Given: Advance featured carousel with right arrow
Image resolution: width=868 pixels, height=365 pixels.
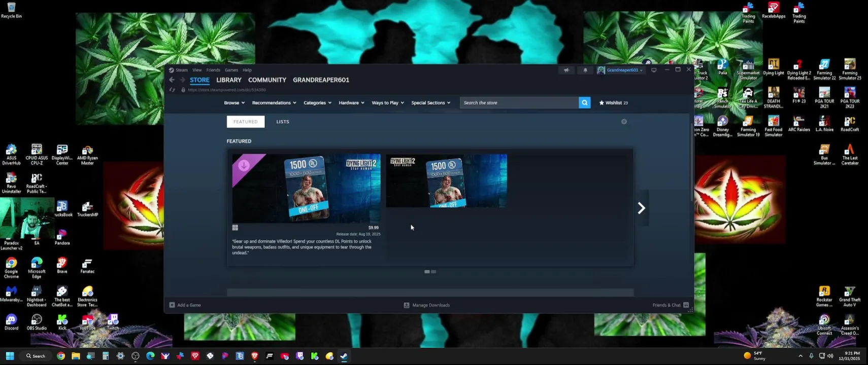Looking at the screenshot, I should [x=642, y=208].
